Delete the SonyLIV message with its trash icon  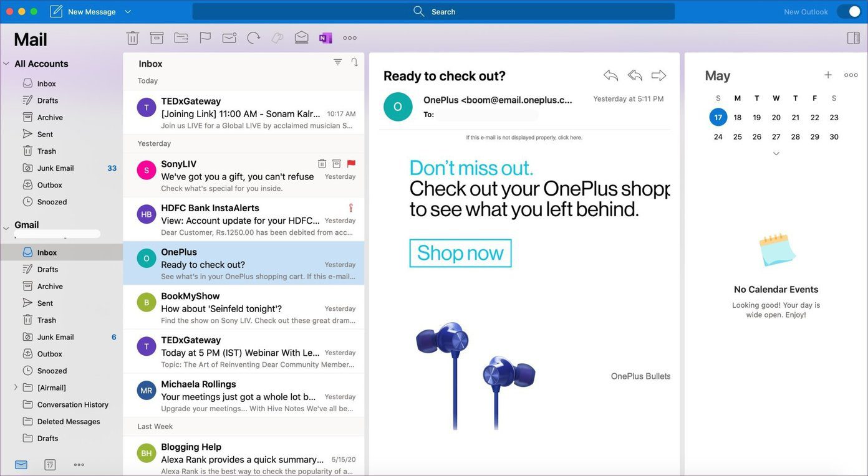pos(322,163)
